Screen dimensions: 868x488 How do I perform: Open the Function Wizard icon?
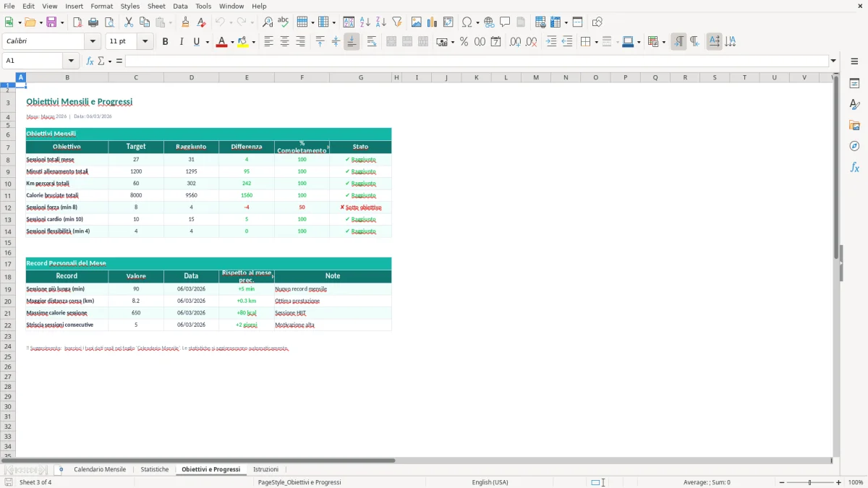point(90,61)
